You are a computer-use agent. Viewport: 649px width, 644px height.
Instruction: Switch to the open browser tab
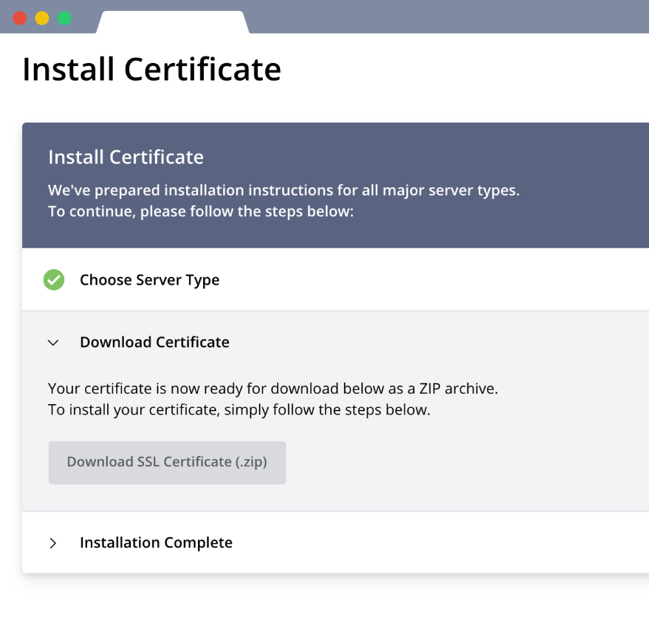click(172, 18)
